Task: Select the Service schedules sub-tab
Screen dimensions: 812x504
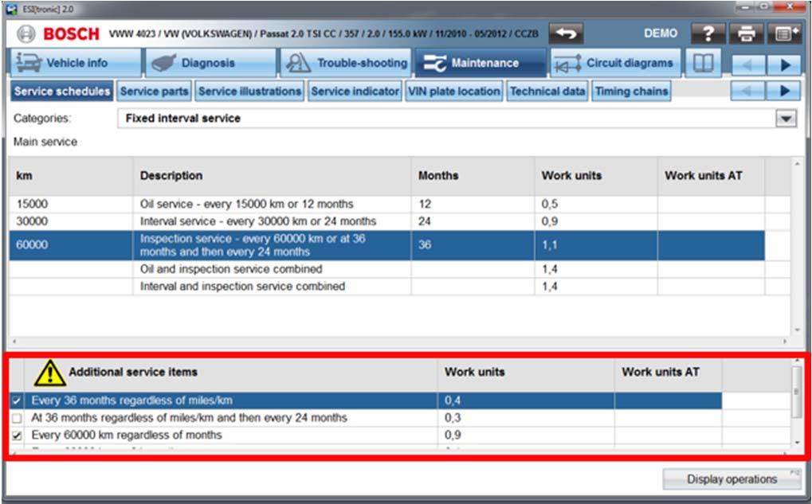Action: pos(62,91)
